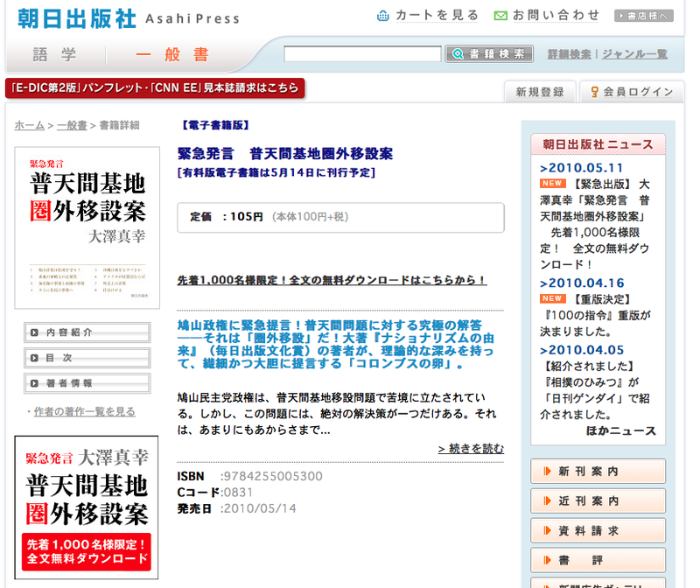Image resolution: width=700 pixels, height=588 pixels.
Task: Click arrow icon on 目次 button
Action: (34, 358)
